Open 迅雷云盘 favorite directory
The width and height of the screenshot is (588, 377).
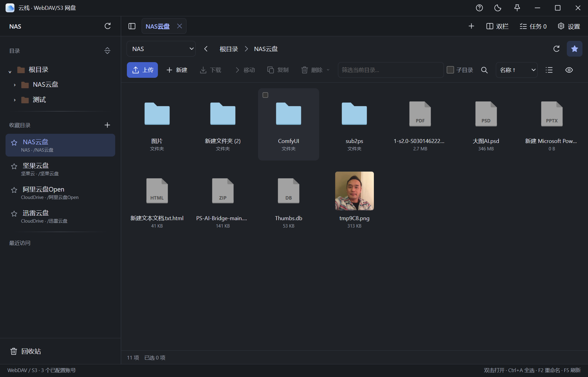point(60,216)
